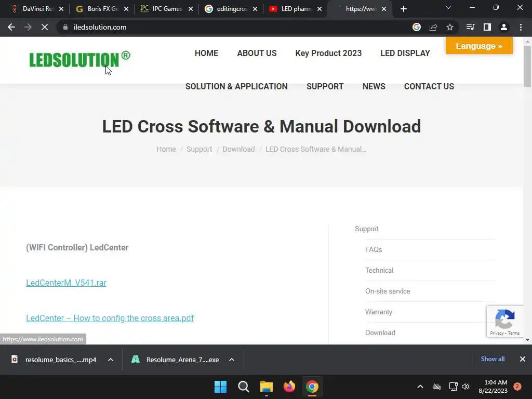Open Warranty in the sidebar
This screenshot has height=399, width=532.
coord(379,312)
